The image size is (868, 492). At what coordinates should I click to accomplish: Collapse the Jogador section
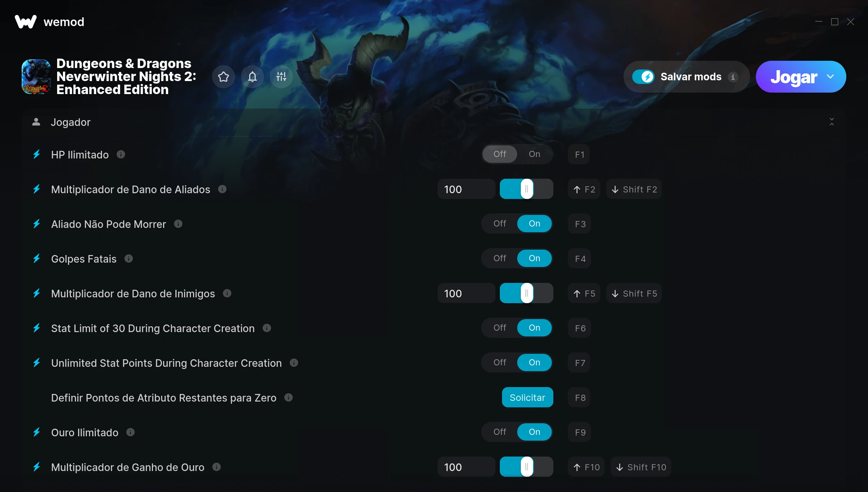coord(832,122)
